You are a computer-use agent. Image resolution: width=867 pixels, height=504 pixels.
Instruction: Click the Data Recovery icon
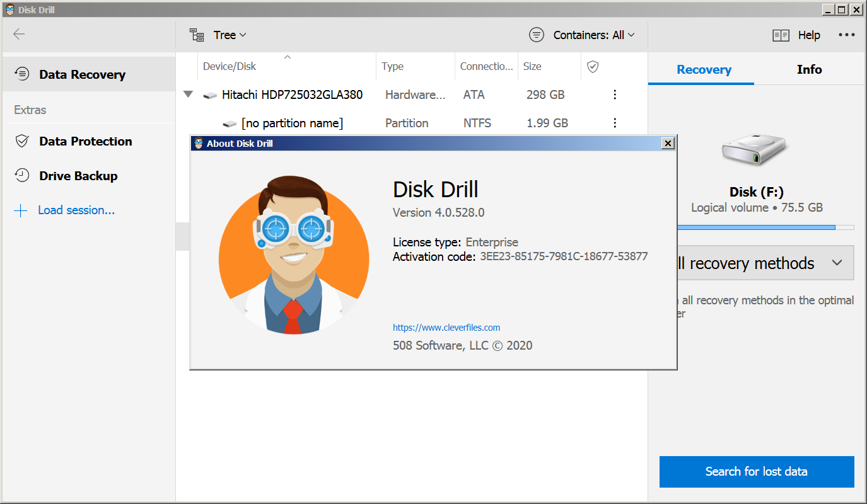point(22,74)
